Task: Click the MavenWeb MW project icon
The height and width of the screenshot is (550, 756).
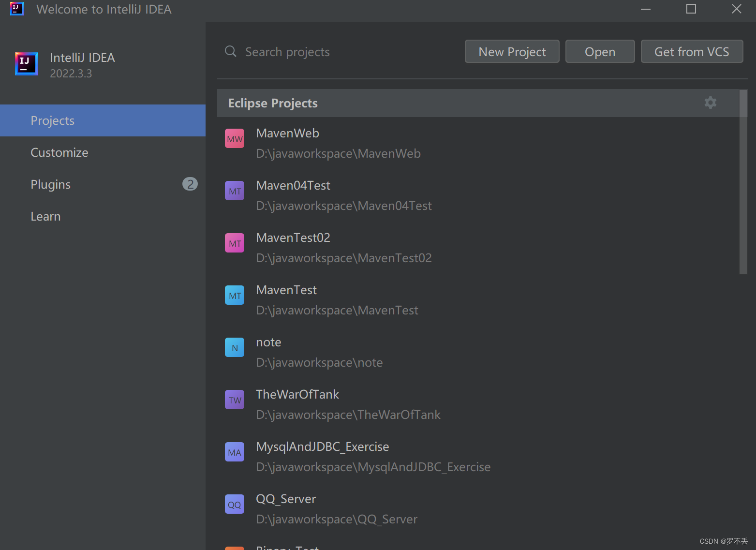Action: tap(235, 139)
